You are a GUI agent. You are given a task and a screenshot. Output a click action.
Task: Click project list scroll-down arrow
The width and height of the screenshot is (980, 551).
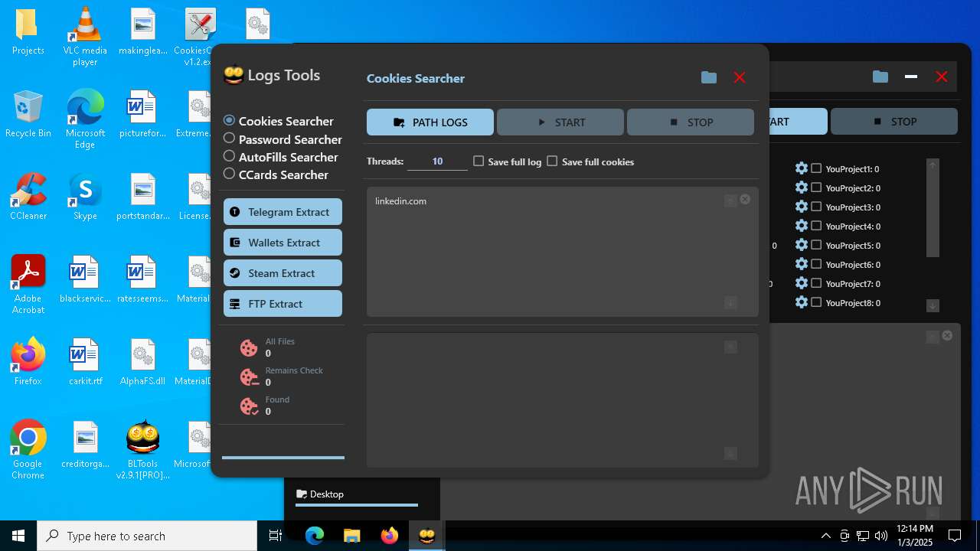tap(933, 305)
